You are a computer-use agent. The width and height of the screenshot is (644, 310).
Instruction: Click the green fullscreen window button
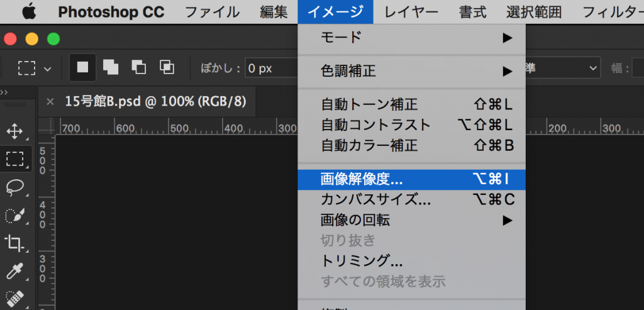(53, 39)
